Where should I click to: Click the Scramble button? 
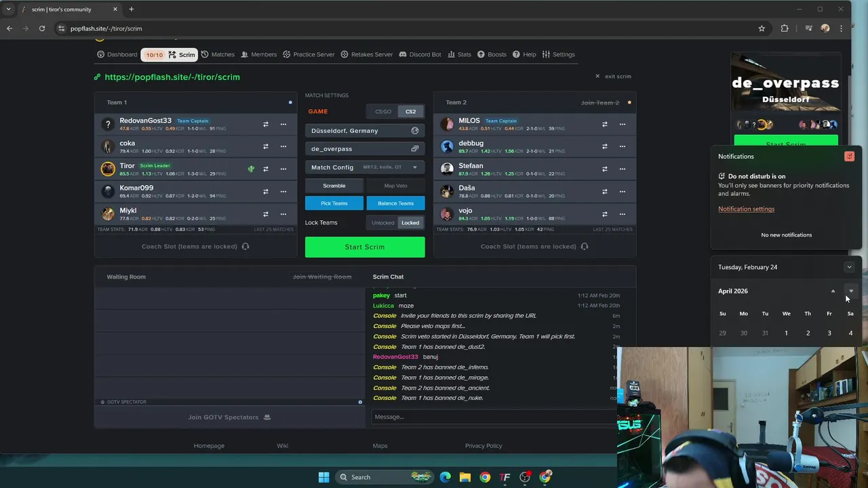[x=334, y=185]
